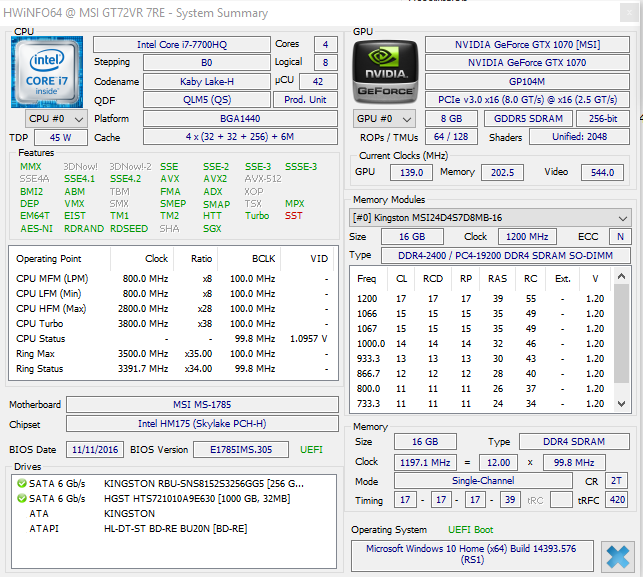The height and width of the screenshot is (577, 643).
Task: Click the ECC value N field
Action: (x=620, y=237)
